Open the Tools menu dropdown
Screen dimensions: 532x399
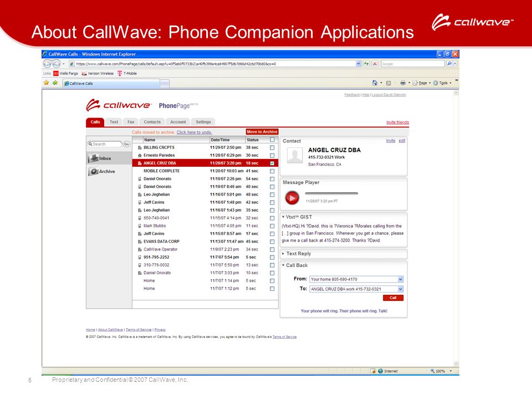pyautogui.click(x=442, y=83)
